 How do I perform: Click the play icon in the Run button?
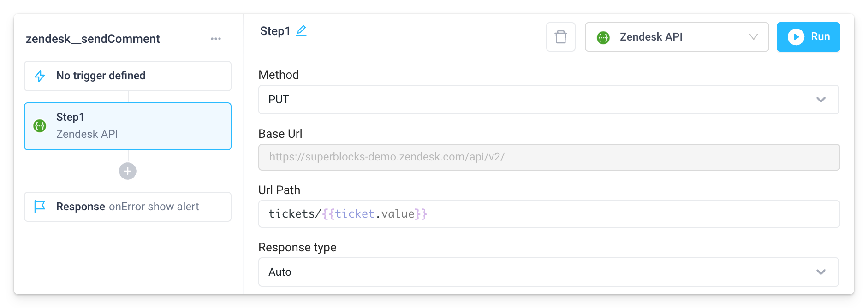click(x=796, y=37)
